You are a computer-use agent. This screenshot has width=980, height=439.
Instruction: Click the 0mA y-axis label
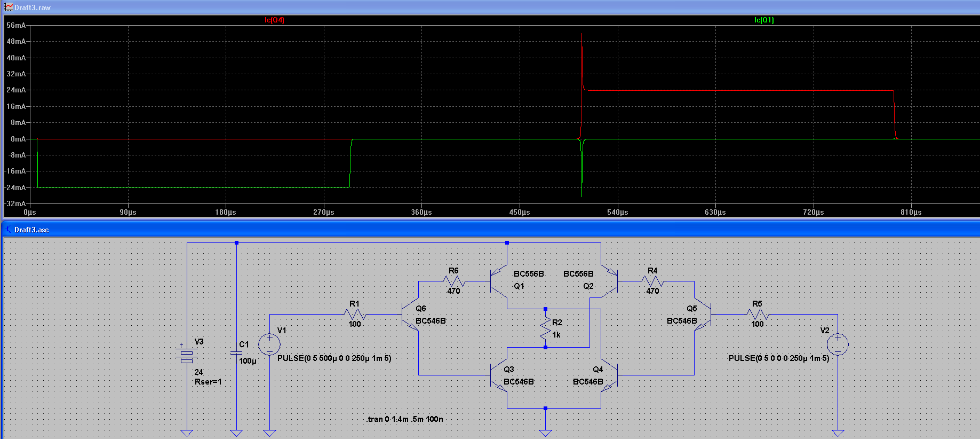click(18, 139)
